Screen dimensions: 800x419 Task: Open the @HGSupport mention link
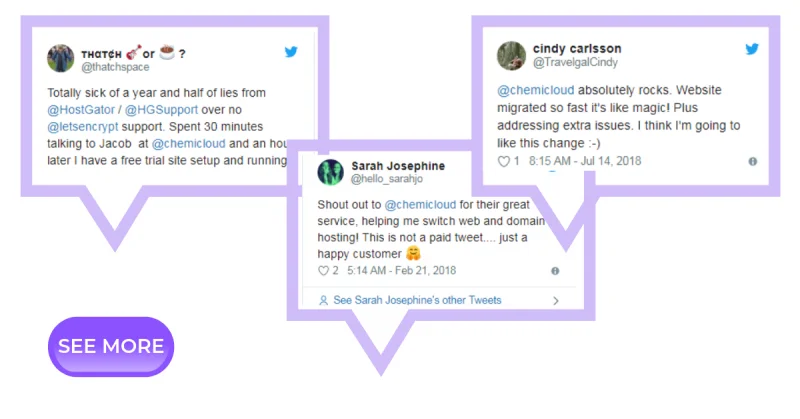click(x=162, y=110)
